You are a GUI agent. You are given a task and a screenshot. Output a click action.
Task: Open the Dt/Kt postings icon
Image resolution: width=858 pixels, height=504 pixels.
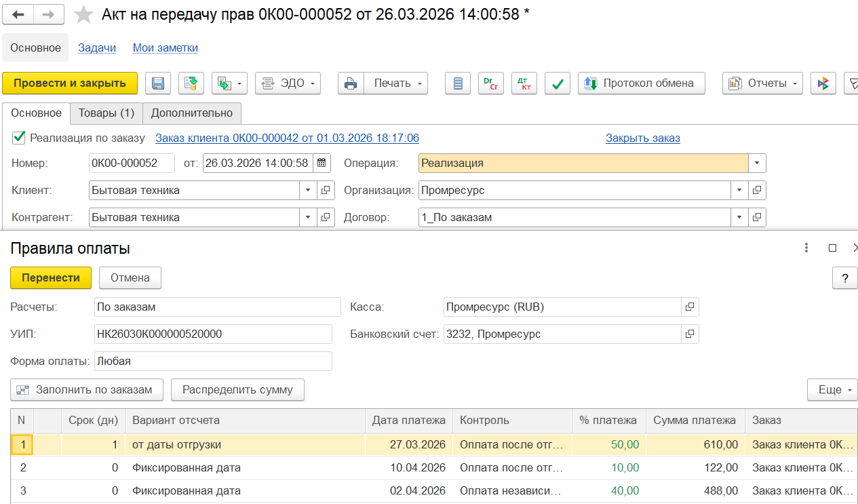tap(524, 83)
